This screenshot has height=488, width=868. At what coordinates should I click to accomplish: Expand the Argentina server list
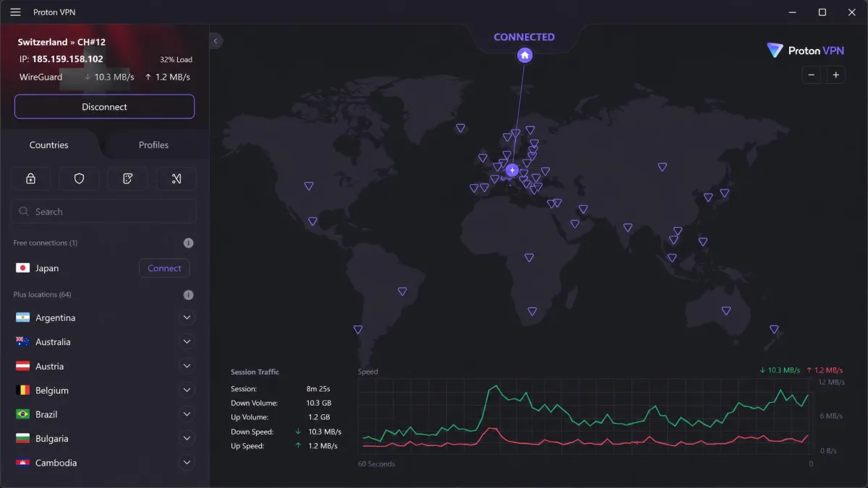(x=187, y=317)
